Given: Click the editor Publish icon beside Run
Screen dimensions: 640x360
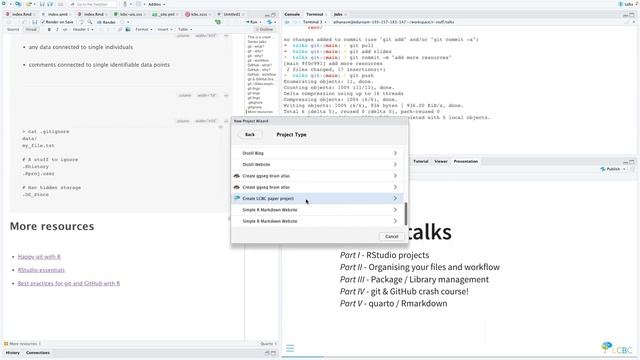Looking at the screenshot, I should click(269, 22).
